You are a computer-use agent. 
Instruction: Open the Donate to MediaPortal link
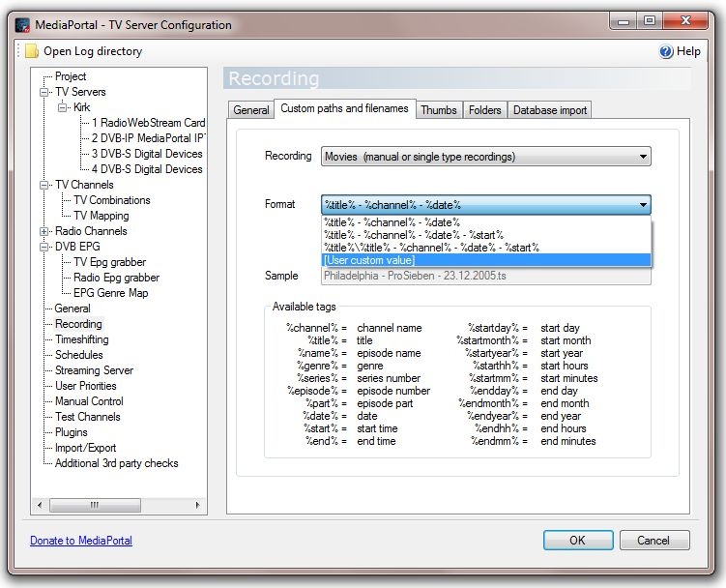81,541
